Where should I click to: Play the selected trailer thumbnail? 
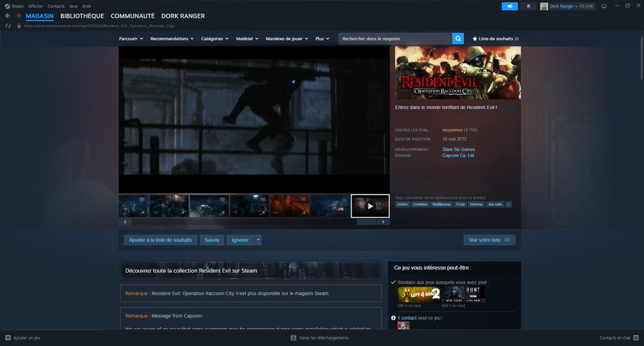(x=370, y=206)
